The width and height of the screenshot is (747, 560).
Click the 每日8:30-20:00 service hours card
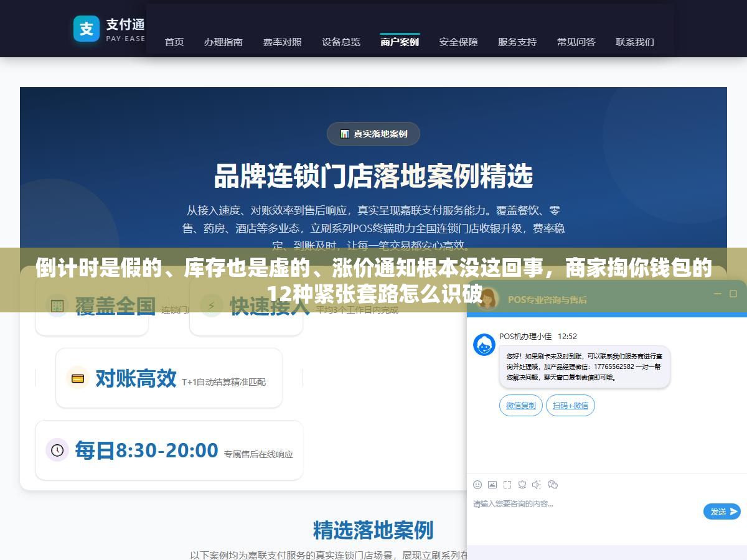click(169, 450)
